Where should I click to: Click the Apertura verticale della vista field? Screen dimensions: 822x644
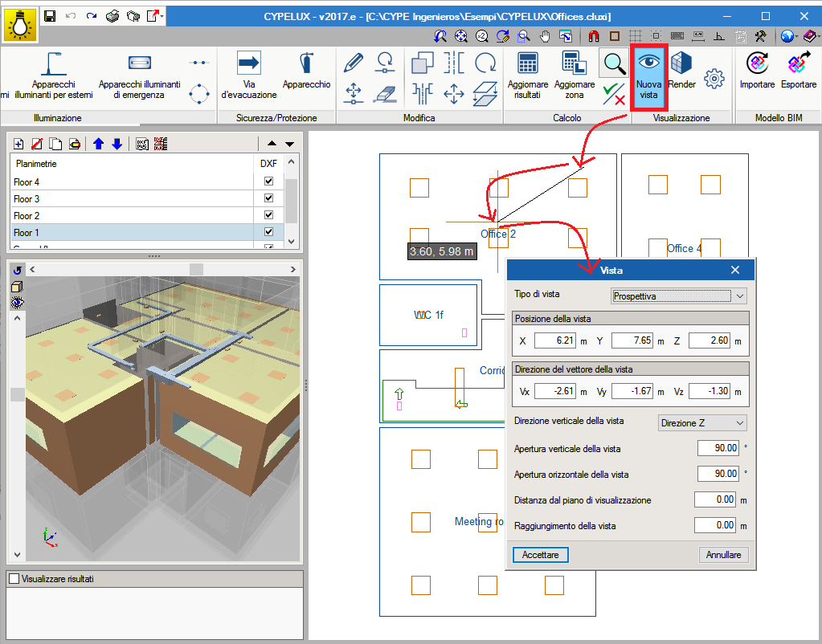point(718,448)
